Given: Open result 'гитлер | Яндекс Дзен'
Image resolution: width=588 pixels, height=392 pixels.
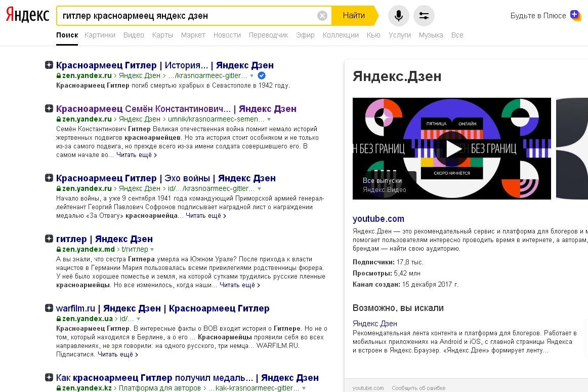Looking at the screenshot, I should pos(104,239).
